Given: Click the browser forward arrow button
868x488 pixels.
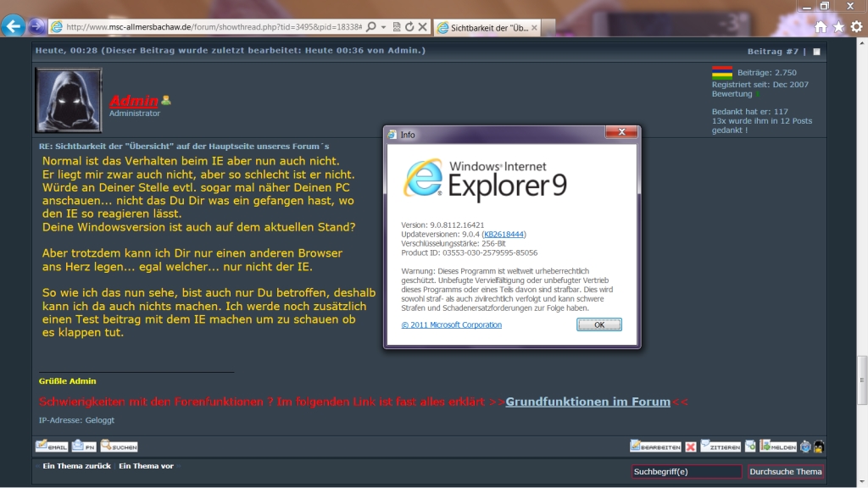Looking at the screenshot, I should [37, 26].
